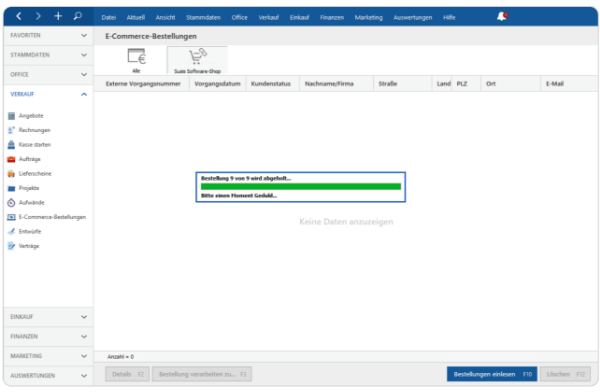600x392 pixels.
Task: Click the Kasse starten icon
Action: [11, 145]
